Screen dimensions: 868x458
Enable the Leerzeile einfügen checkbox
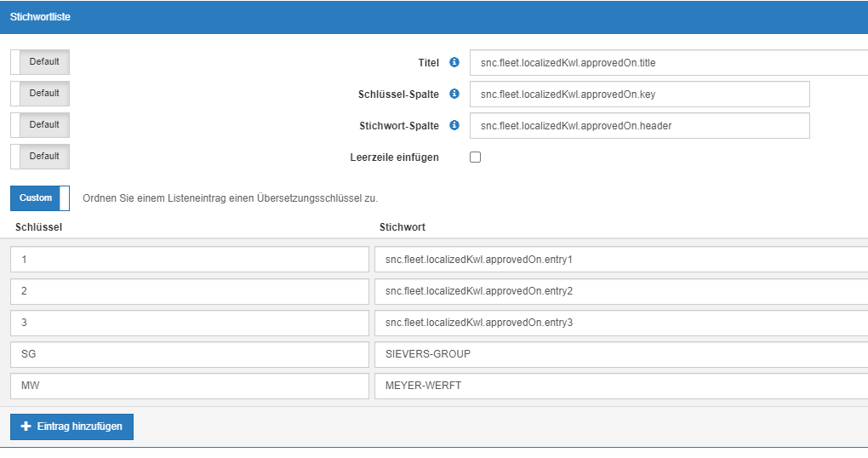tap(476, 157)
